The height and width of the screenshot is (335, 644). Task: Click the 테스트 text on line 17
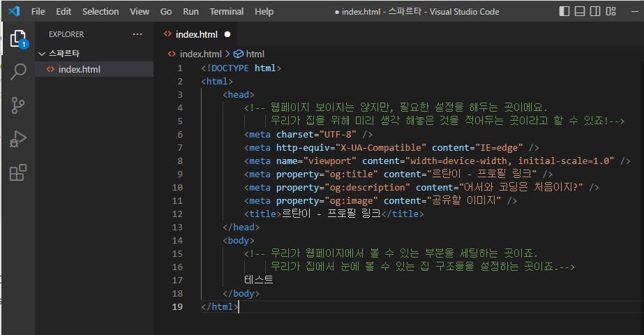[x=258, y=280]
